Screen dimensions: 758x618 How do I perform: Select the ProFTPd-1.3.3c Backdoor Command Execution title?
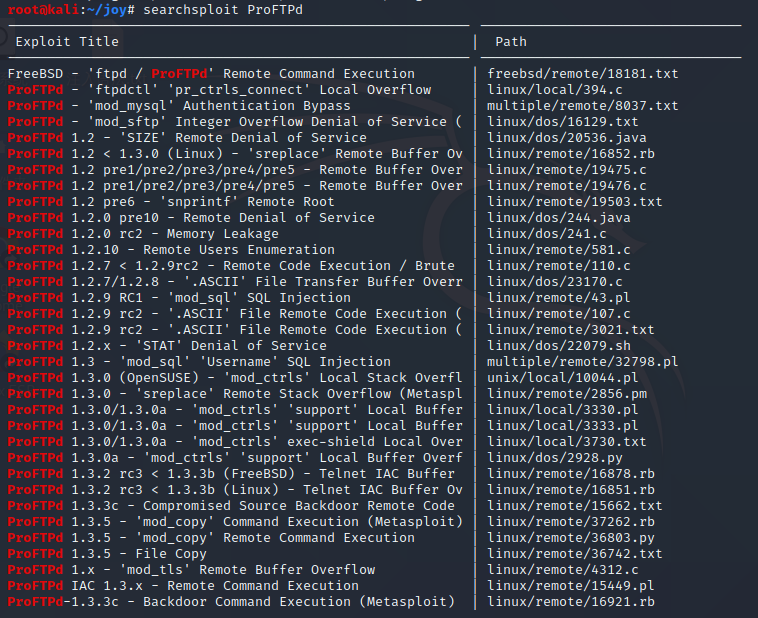pos(231,601)
